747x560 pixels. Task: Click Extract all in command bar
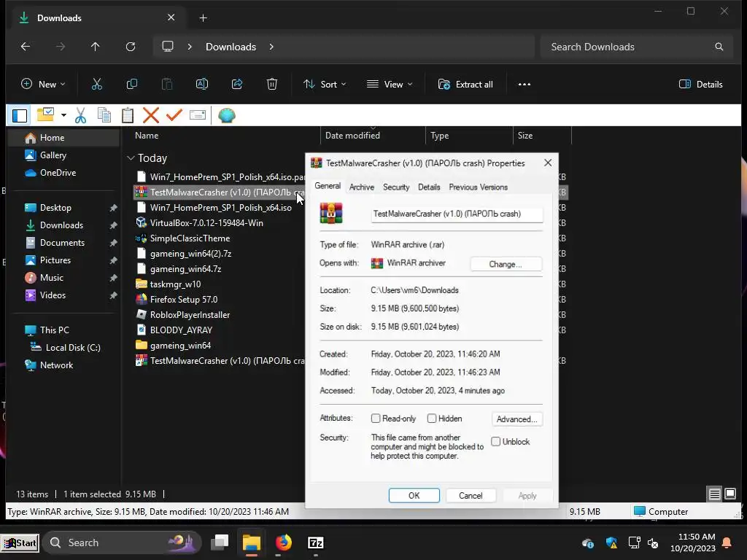click(x=465, y=85)
